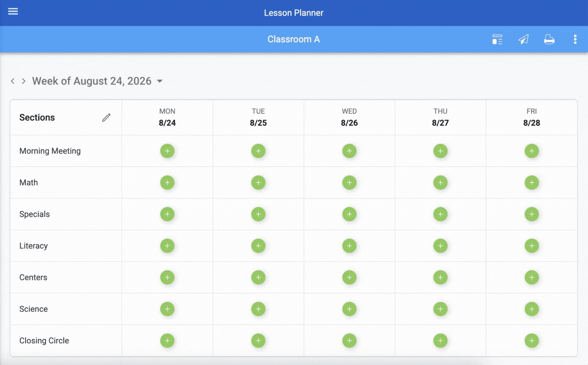This screenshot has width=588, height=365.
Task: Add Centers lesson for Friday 8/28
Action: (531, 277)
